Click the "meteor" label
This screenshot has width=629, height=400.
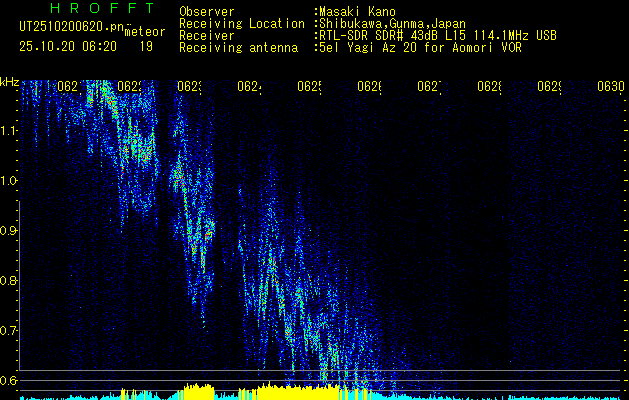pos(145,32)
